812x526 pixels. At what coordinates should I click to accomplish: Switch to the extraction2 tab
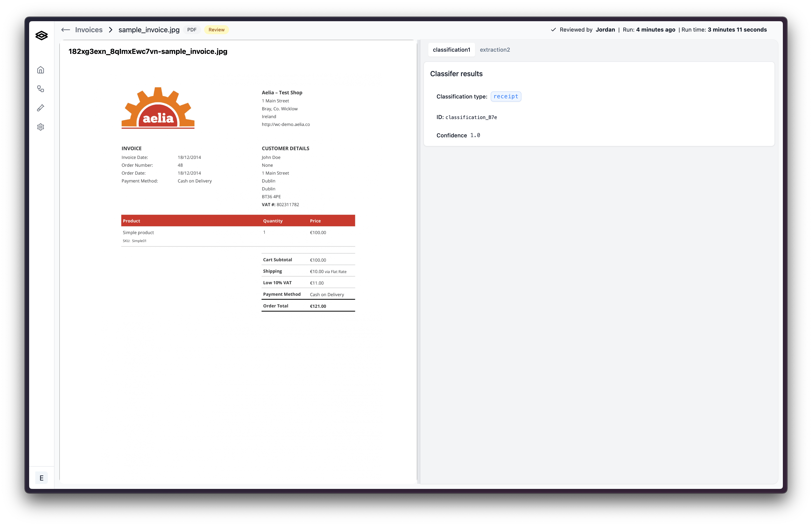494,50
